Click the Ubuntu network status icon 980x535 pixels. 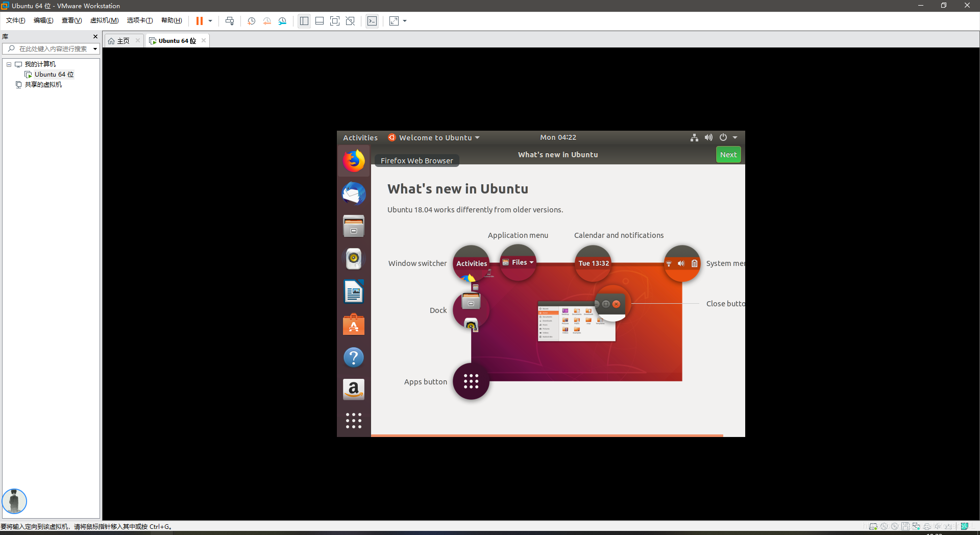(694, 137)
